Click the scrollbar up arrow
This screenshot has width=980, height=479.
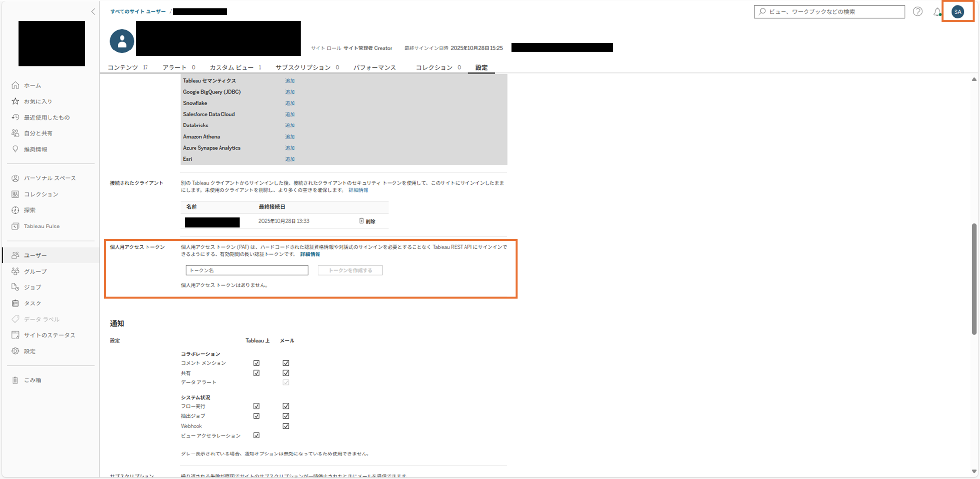[974, 79]
